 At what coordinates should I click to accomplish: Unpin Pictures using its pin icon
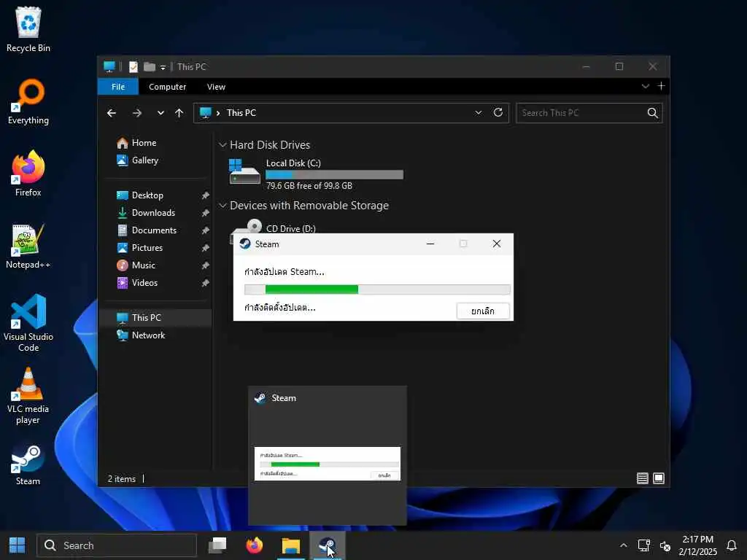pyautogui.click(x=205, y=248)
